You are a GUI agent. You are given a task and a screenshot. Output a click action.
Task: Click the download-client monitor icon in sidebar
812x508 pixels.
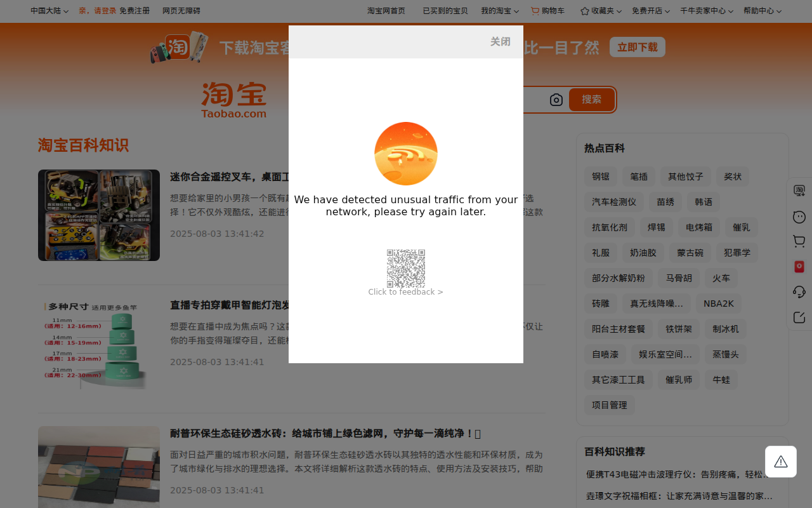pyautogui.click(x=799, y=190)
